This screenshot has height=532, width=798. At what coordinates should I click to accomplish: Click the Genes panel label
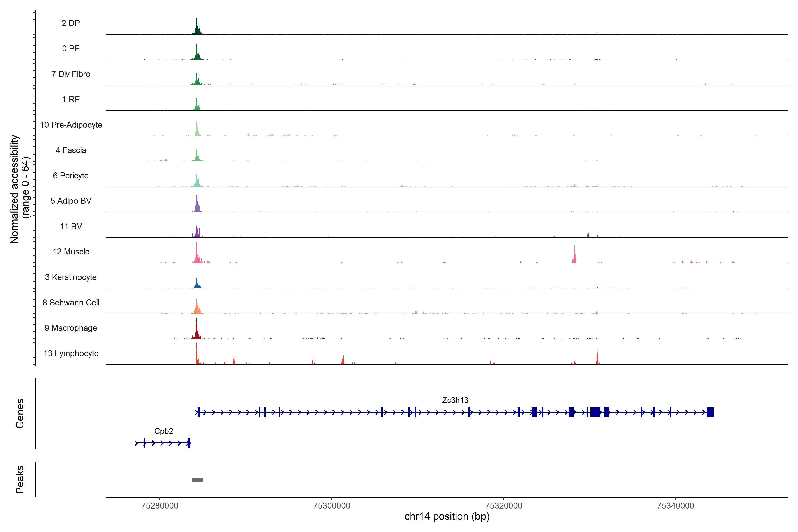click(x=20, y=413)
